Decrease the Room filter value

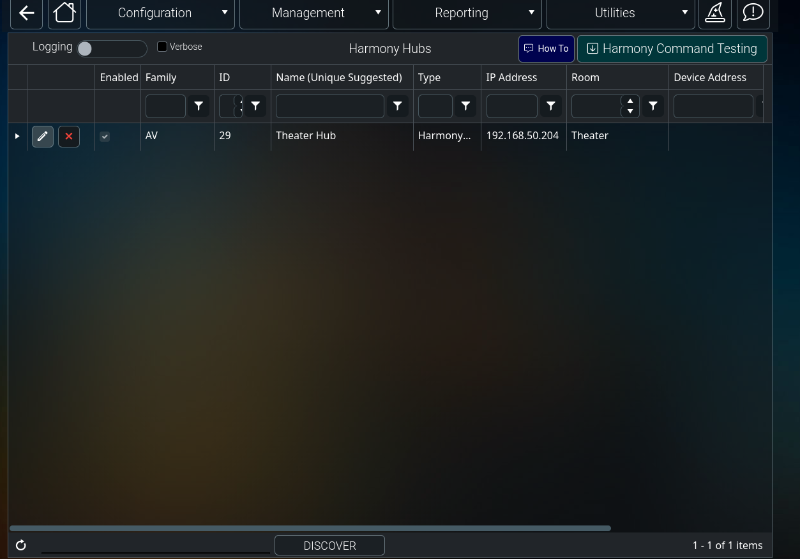point(630,111)
